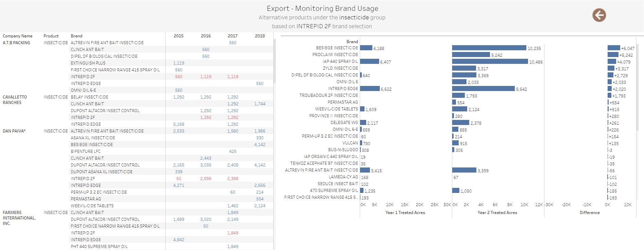Click the ZYLO INSECTICIDE chart label
Screen dimensions: 644x250
340,68
